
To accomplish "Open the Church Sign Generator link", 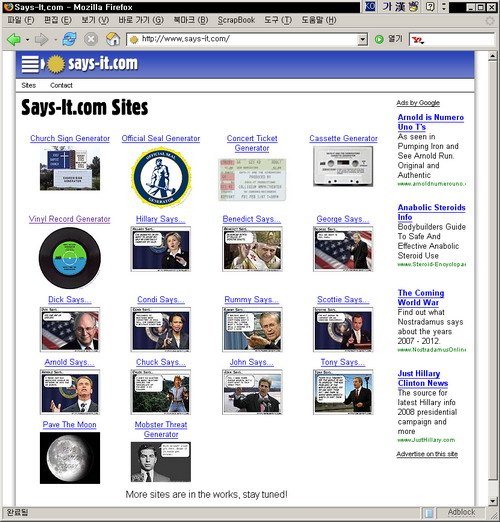I will [70, 138].
